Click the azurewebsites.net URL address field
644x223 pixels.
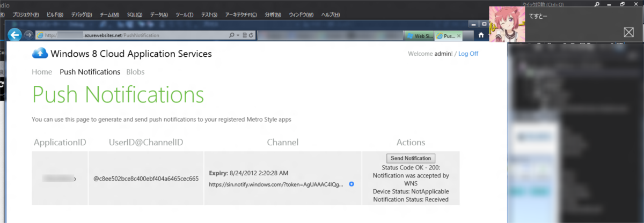134,35
